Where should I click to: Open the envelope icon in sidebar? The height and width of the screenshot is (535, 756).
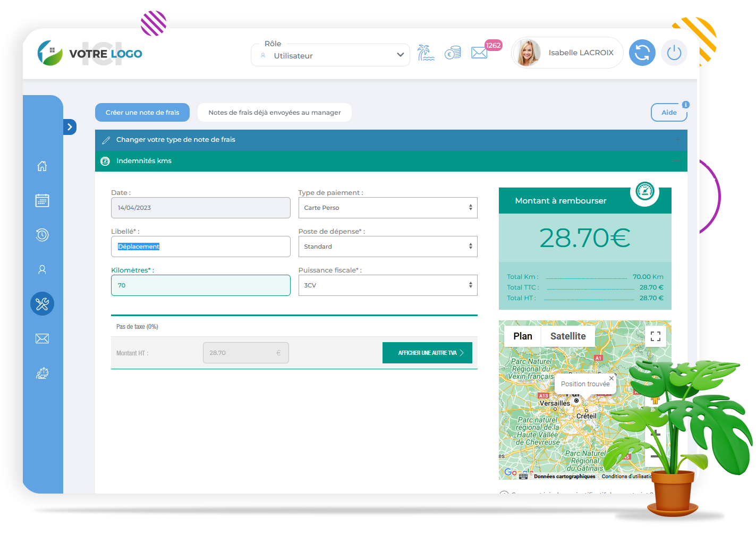point(42,338)
